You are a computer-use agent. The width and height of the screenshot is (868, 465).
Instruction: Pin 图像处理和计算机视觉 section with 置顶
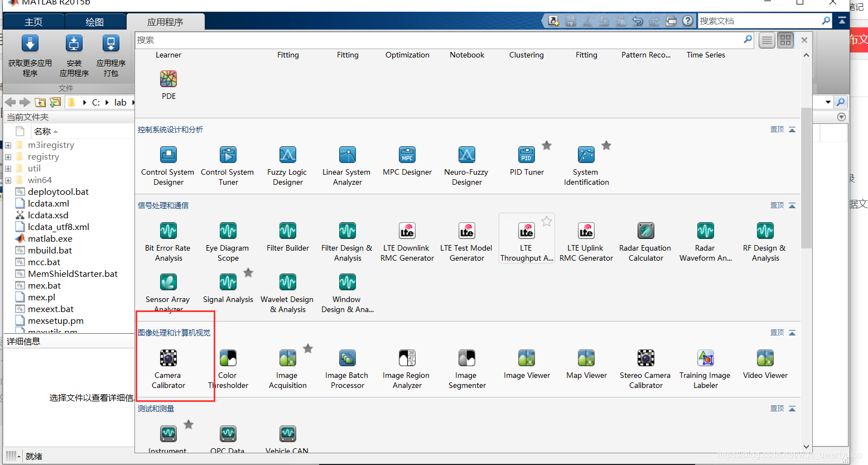tap(777, 333)
